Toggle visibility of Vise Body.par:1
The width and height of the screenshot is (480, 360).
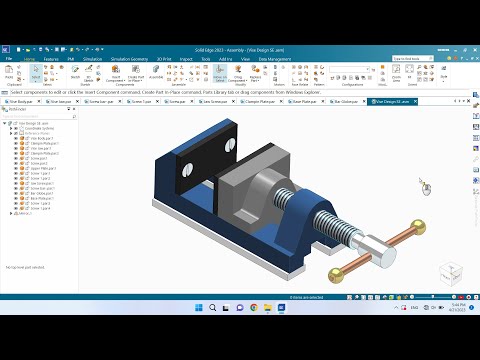pyautogui.click(x=16, y=138)
